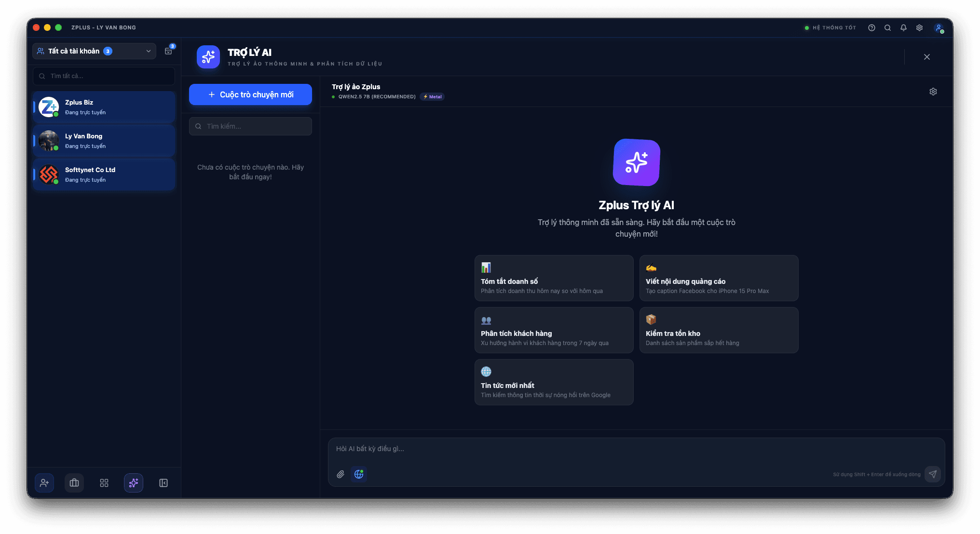Open AI assistant settings gear icon

pos(933,92)
